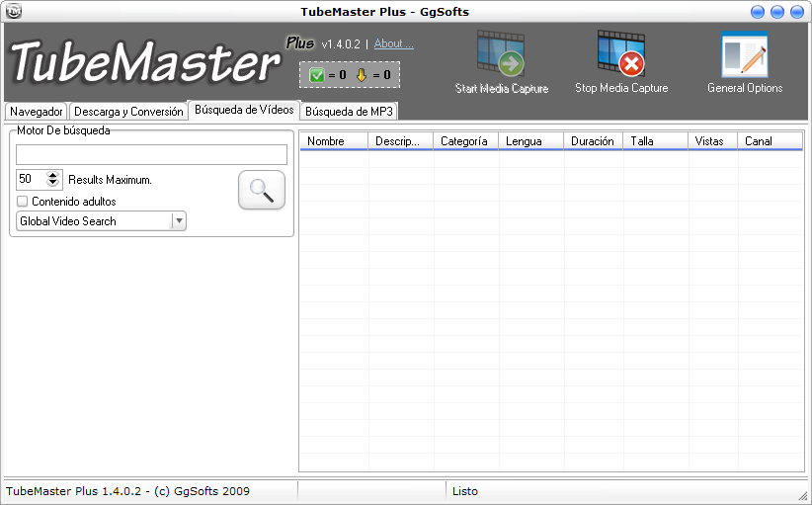Increase Results Maximum with up arrow
Image resolution: width=812 pixels, height=505 pixels.
53,175
